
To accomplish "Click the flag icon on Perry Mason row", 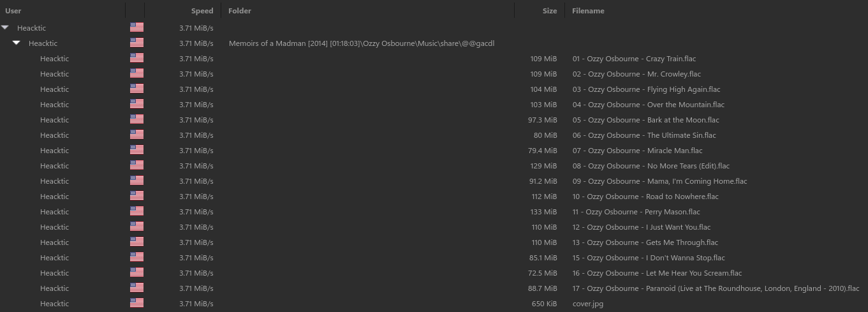I will click(136, 211).
